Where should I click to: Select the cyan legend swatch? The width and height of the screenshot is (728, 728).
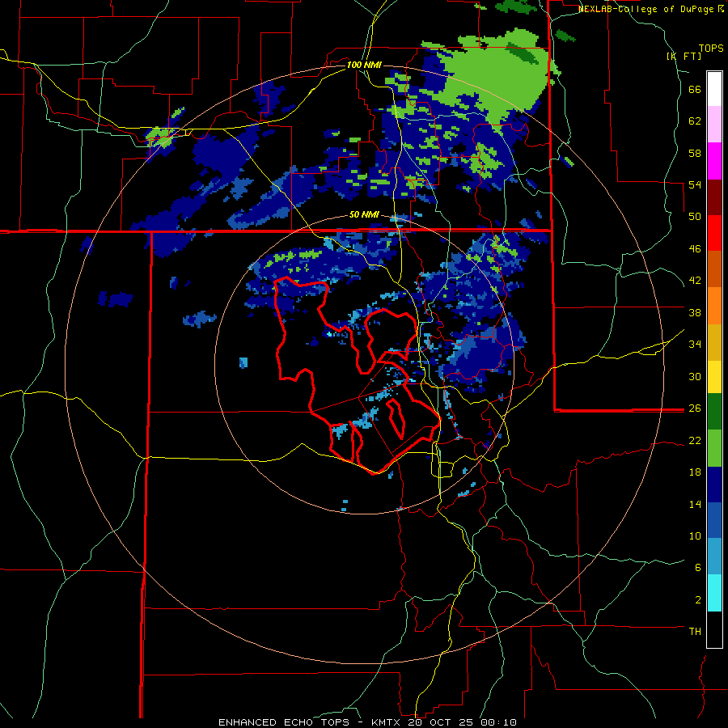714,594
